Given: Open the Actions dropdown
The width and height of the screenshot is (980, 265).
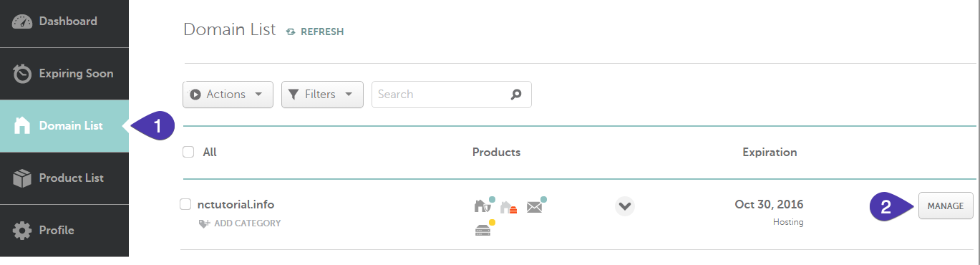Looking at the screenshot, I should coord(228,94).
